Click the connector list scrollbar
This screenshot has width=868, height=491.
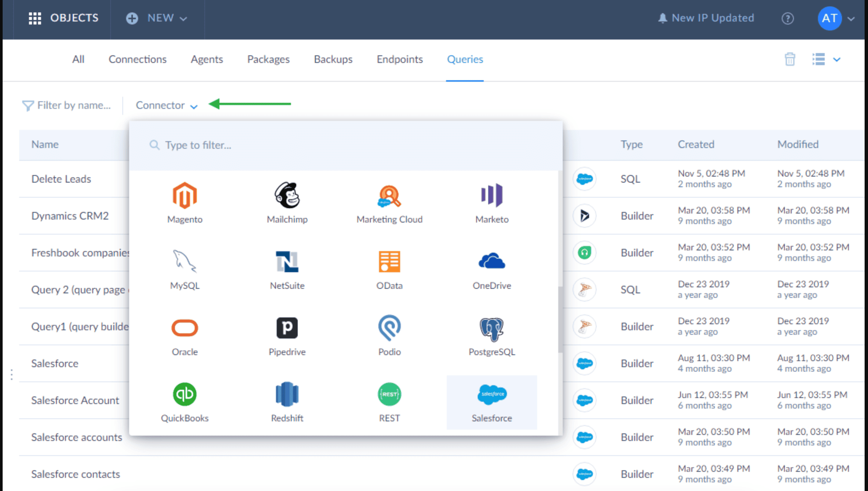click(x=560, y=320)
